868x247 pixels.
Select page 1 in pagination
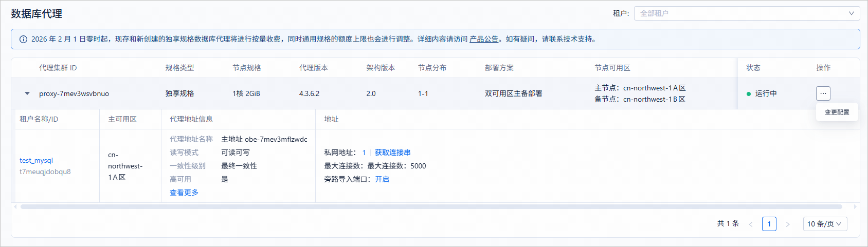pos(769,224)
